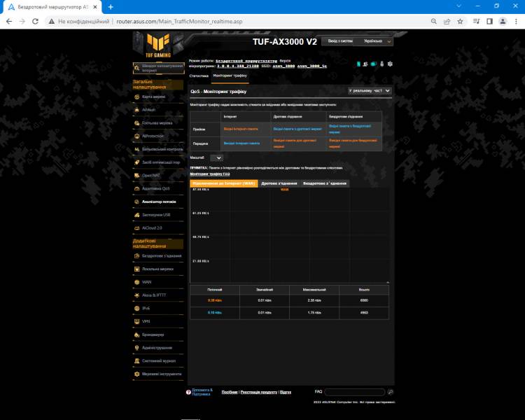The height and width of the screenshot is (420, 525).
Task: Select the Internet connection (WAN) graph tab
Action: [x=224, y=183]
